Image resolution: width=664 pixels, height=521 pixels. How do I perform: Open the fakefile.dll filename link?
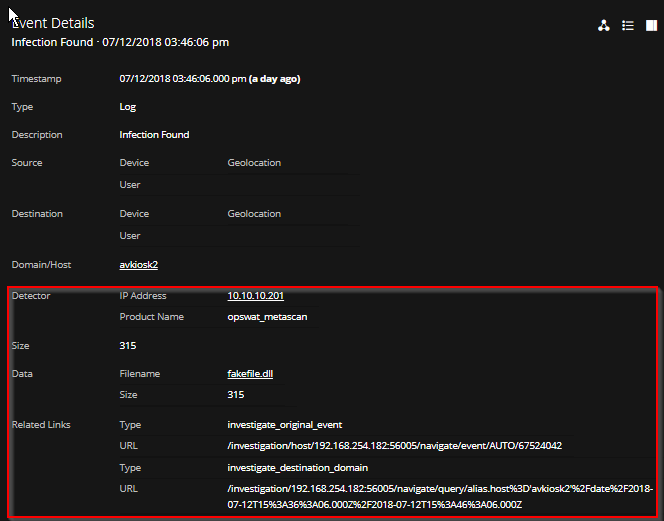250,374
